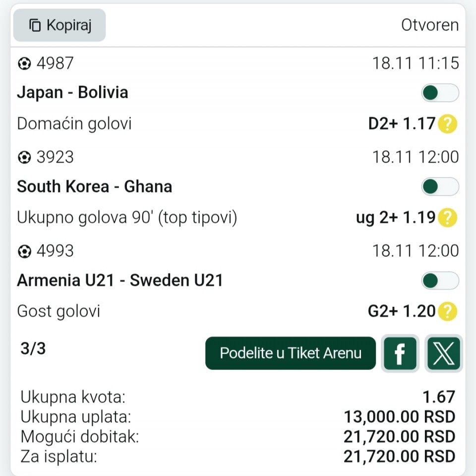Click the Domaćin golovi bet type

click(74, 123)
